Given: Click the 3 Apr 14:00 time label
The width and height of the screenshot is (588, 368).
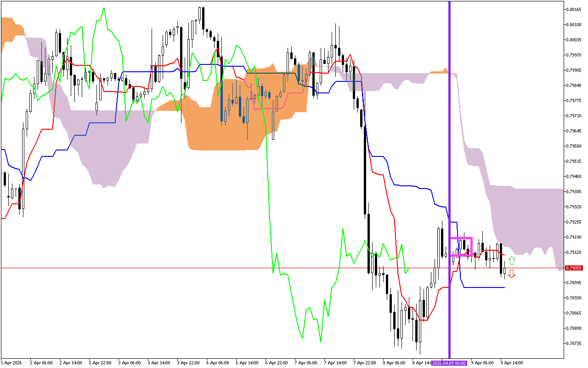Looking at the screenshot, I should (158, 363).
